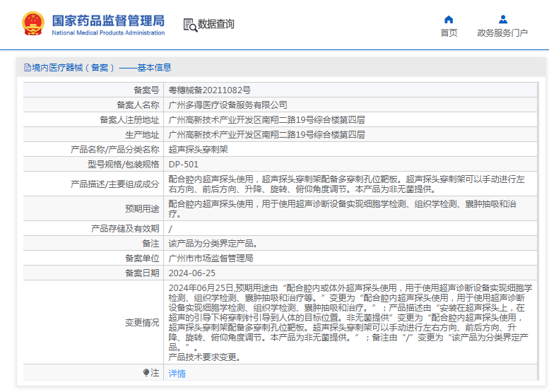Click 国家药品监督管理局 site title
549x392 pixels.
[108, 20]
